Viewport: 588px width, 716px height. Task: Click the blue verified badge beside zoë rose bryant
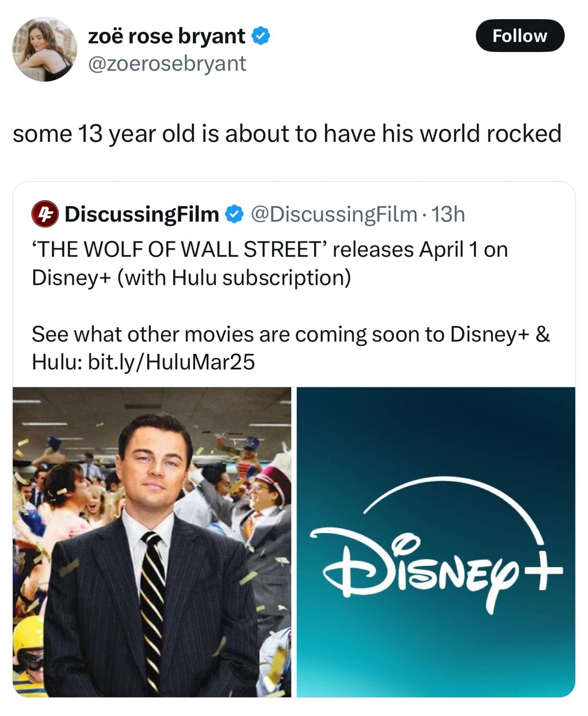pyautogui.click(x=261, y=36)
